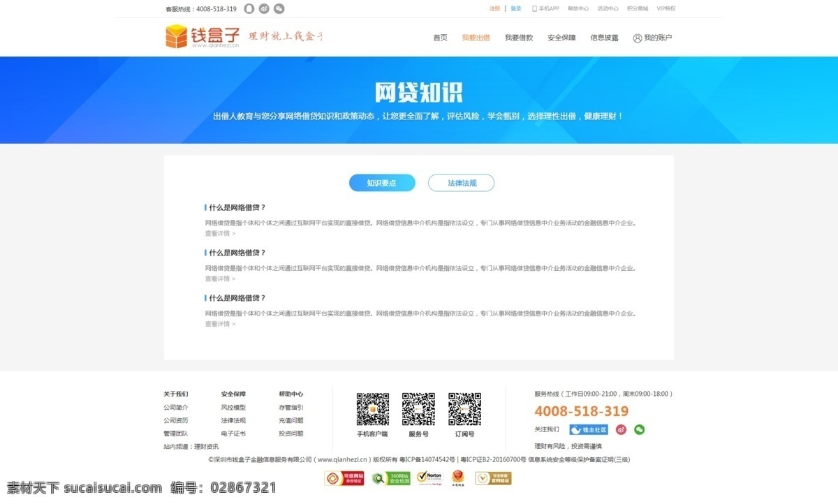Open the first 什么是网络借贷？ article title
Screen dimensions: 838x504
(237, 207)
